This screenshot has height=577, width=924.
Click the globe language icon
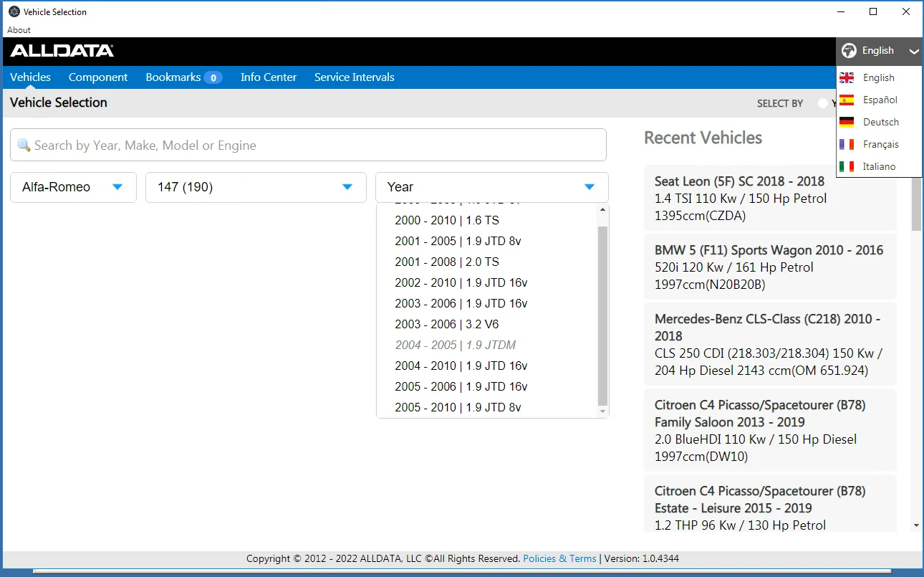click(x=849, y=51)
